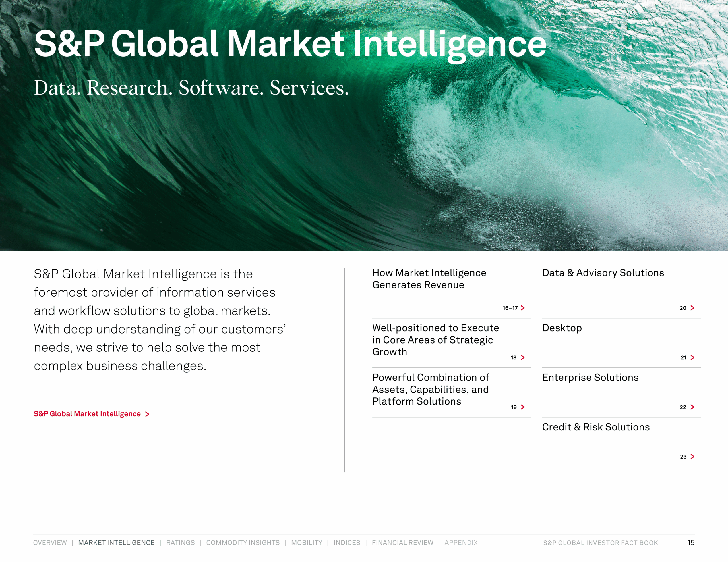Click red arrow beside page 19
Image resolution: width=728 pixels, height=562 pixels.
(523, 407)
